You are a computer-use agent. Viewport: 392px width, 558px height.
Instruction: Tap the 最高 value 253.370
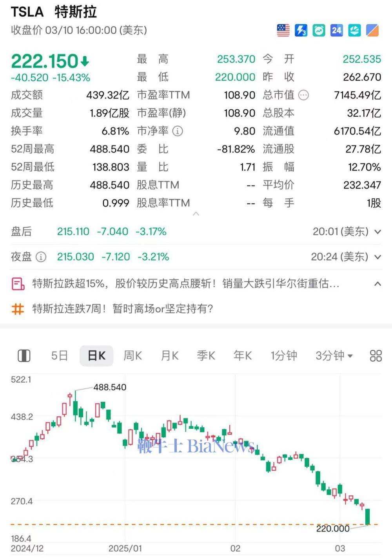236,59
